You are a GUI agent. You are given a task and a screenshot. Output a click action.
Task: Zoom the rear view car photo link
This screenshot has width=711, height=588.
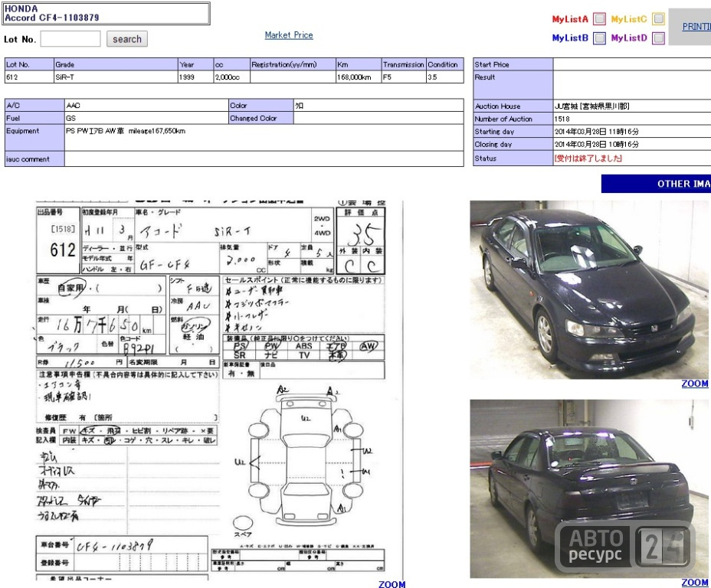[x=695, y=583]
